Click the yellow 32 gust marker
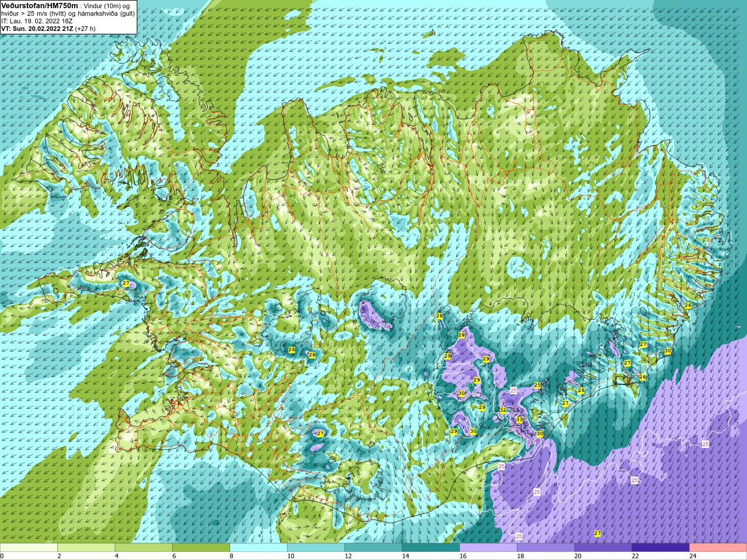The height and width of the screenshot is (560, 747). click(503, 410)
